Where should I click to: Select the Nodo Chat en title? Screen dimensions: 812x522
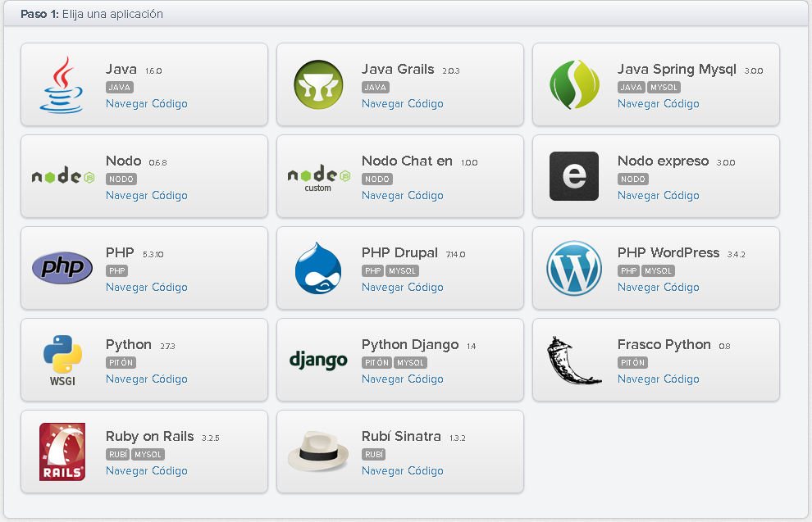tap(407, 161)
